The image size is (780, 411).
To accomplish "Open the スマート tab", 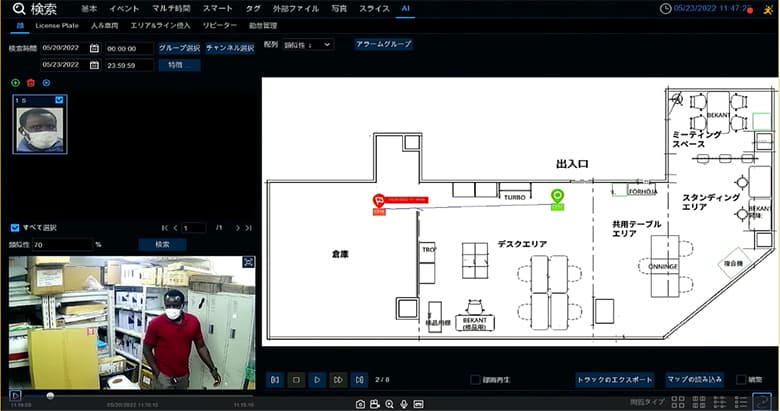I will click(217, 8).
